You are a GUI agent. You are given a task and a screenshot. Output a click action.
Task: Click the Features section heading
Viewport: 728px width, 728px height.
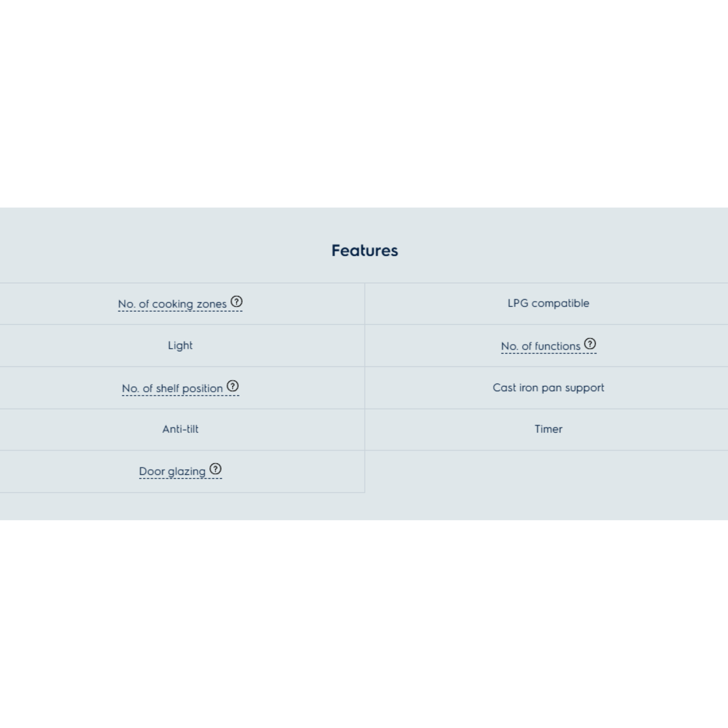(x=364, y=251)
